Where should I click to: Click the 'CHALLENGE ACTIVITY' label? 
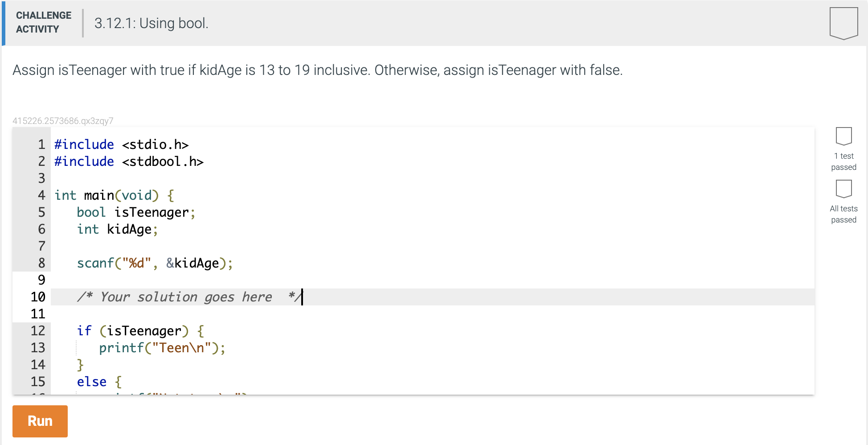click(44, 22)
